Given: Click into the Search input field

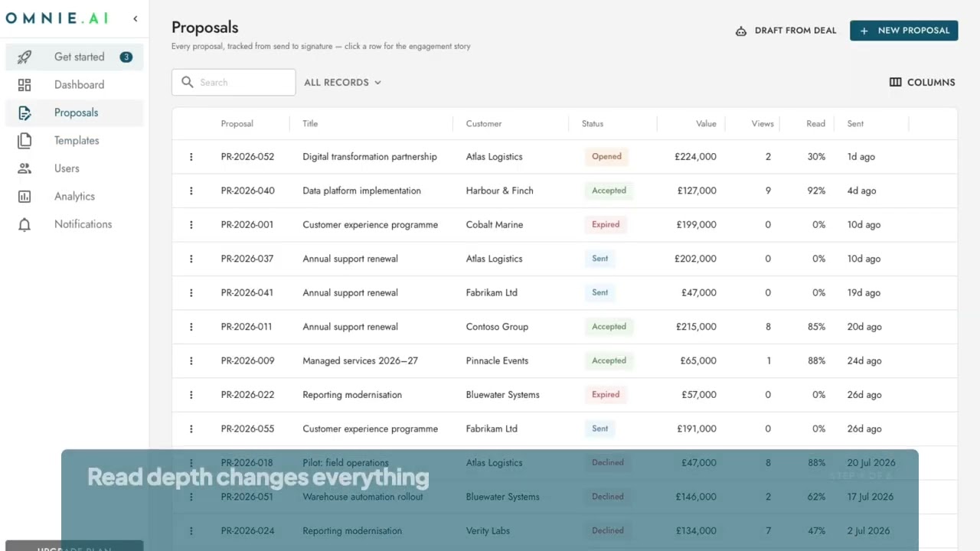Looking at the screenshot, I should (234, 82).
